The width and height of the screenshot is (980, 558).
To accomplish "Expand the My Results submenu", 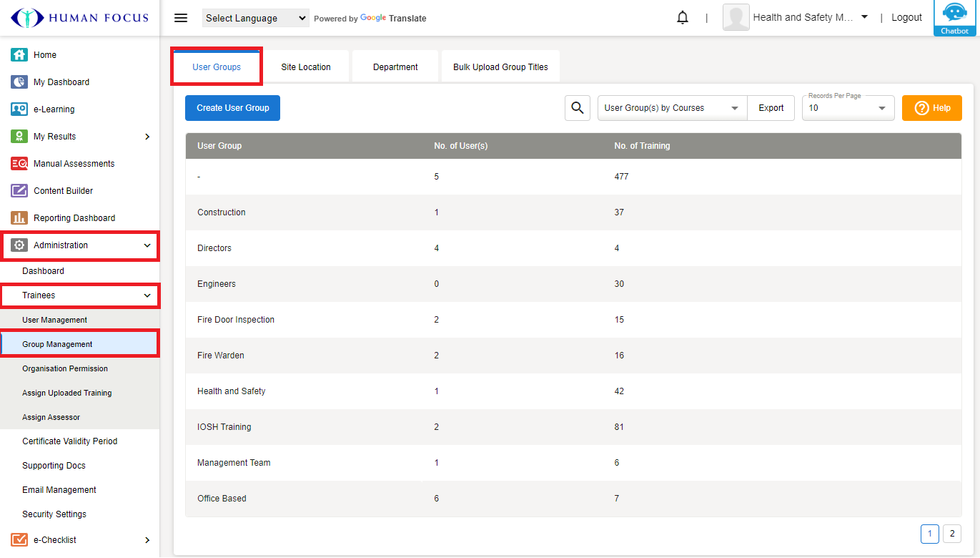I will 147,137.
